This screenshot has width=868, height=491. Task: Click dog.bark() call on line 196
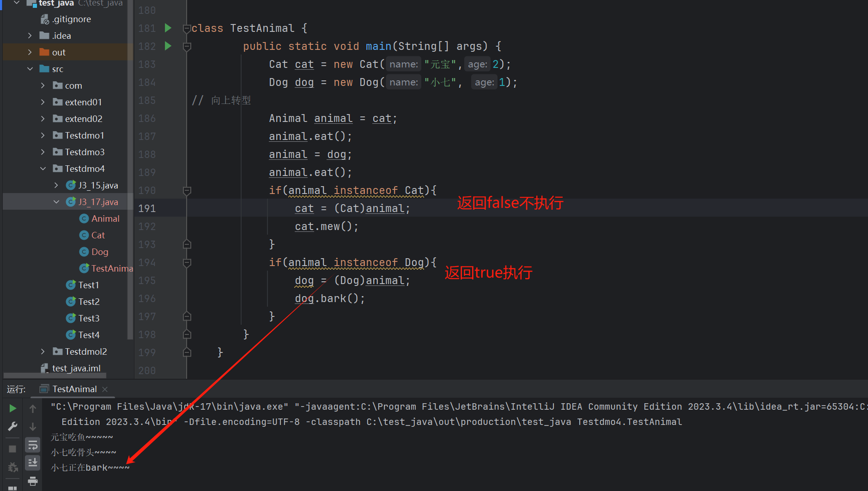point(330,299)
